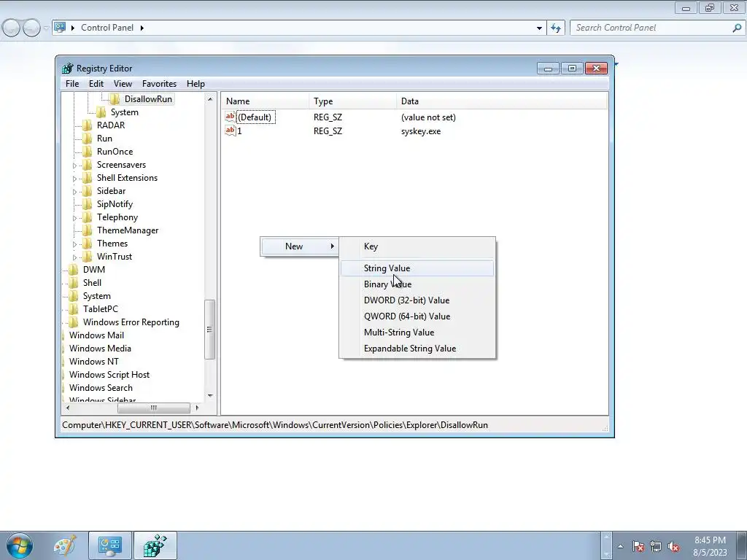
Task: Click the Name column header
Action: [x=264, y=101]
